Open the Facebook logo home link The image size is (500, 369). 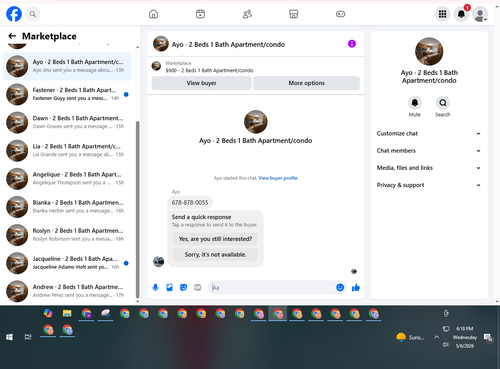pyautogui.click(x=14, y=14)
